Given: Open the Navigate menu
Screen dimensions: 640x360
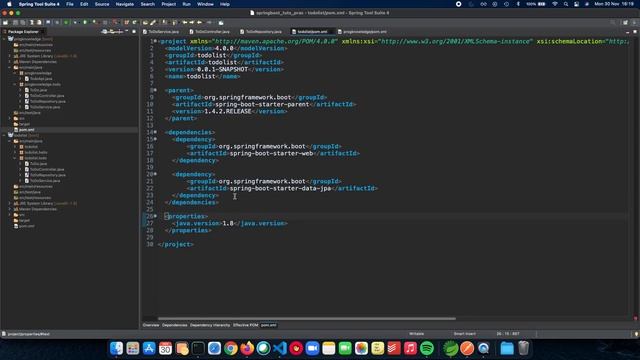Looking at the screenshot, I should point(124,4).
